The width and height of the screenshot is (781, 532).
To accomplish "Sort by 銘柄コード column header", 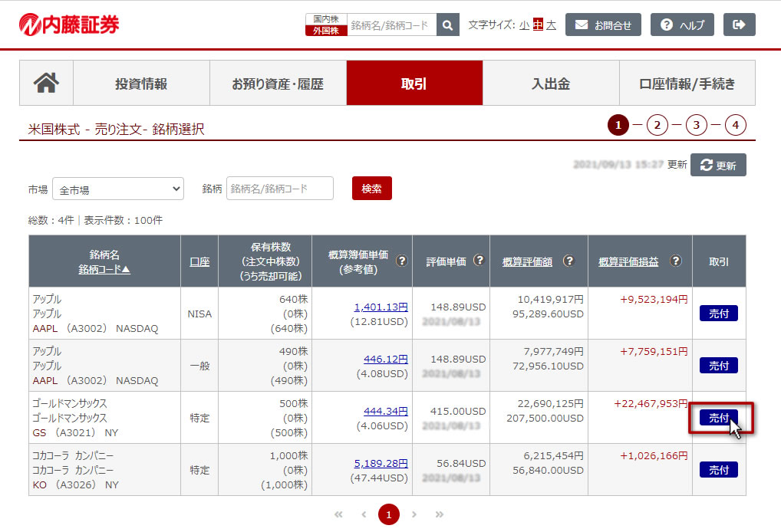I will coord(104,269).
